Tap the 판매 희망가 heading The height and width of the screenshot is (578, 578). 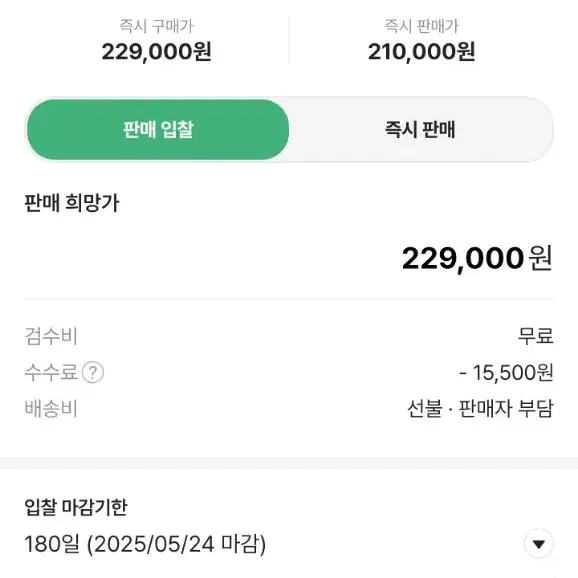click(x=72, y=203)
